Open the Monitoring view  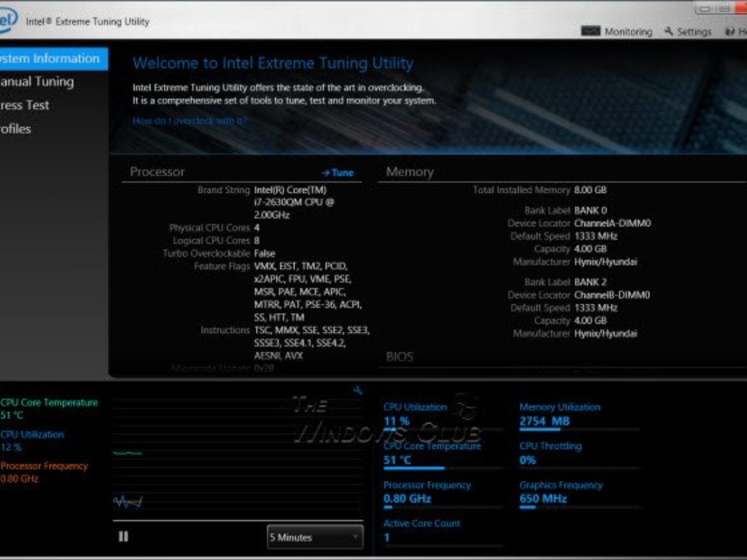pos(616,31)
